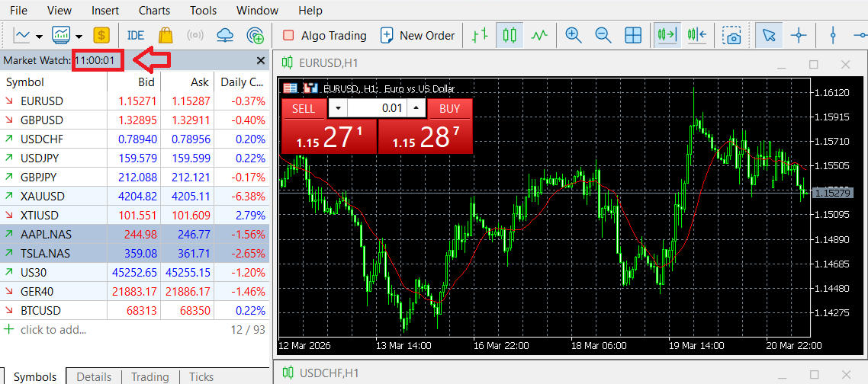Increase trade volume with up arrow

point(416,108)
